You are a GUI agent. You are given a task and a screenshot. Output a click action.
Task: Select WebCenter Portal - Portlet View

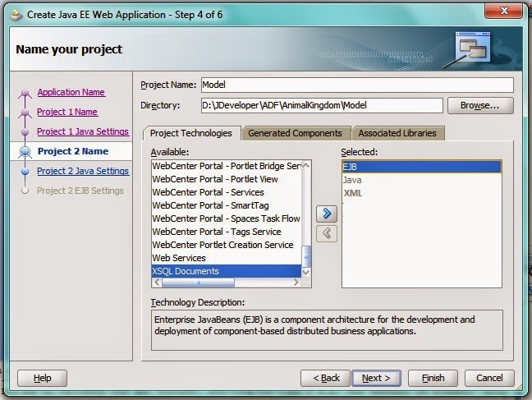click(x=227, y=179)
